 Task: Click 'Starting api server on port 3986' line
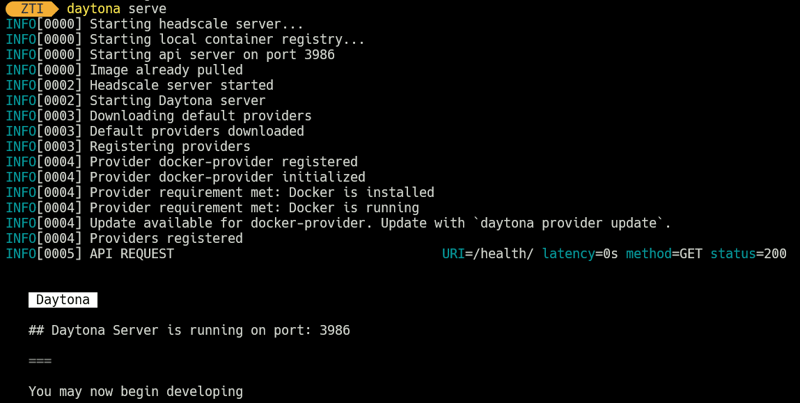pyautogui.click(x=170, y=55)
